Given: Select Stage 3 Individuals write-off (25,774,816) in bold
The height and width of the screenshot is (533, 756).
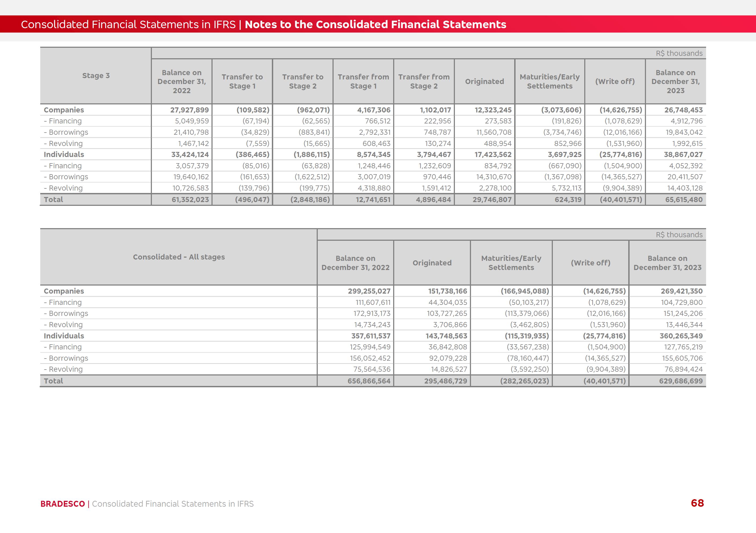Looking at the screenshot, I should click(x=621, y=154).
